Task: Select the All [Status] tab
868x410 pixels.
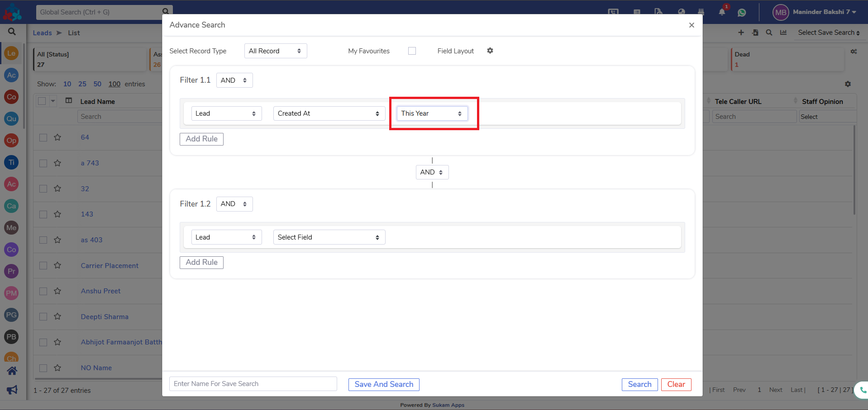Action: point(91,59)
